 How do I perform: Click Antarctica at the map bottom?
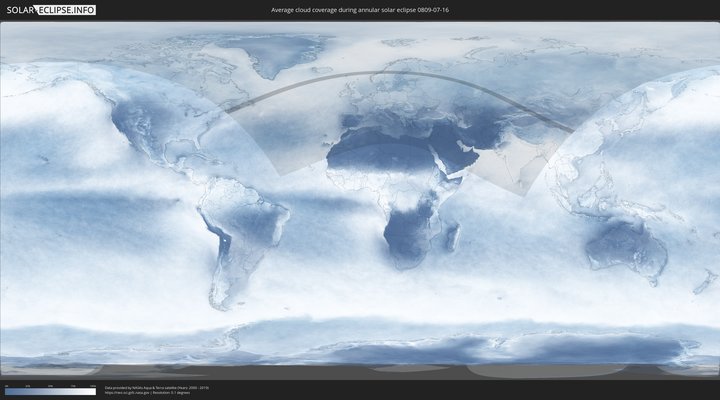click(360, 350)
